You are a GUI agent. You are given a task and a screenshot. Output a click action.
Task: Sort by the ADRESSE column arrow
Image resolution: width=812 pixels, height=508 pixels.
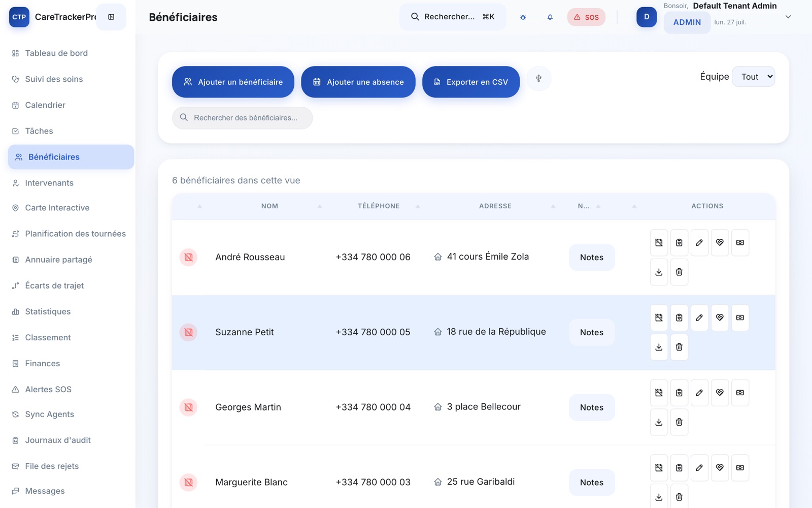[x=553, y=206]
